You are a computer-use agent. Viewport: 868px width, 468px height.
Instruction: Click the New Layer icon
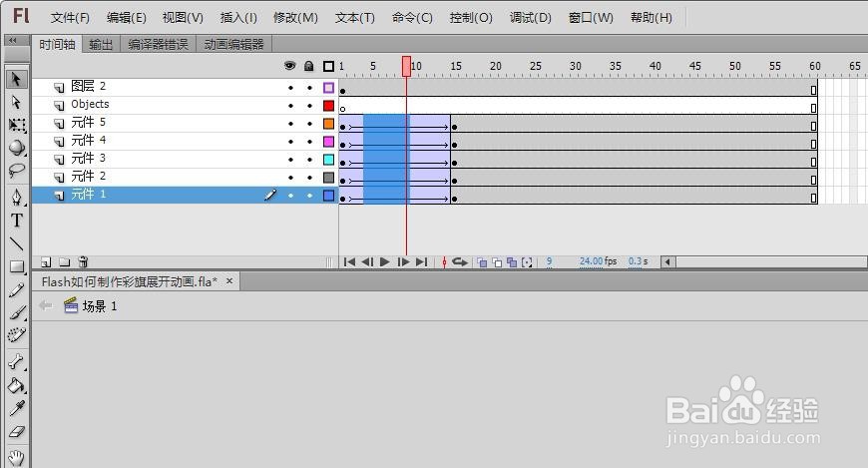47,262
